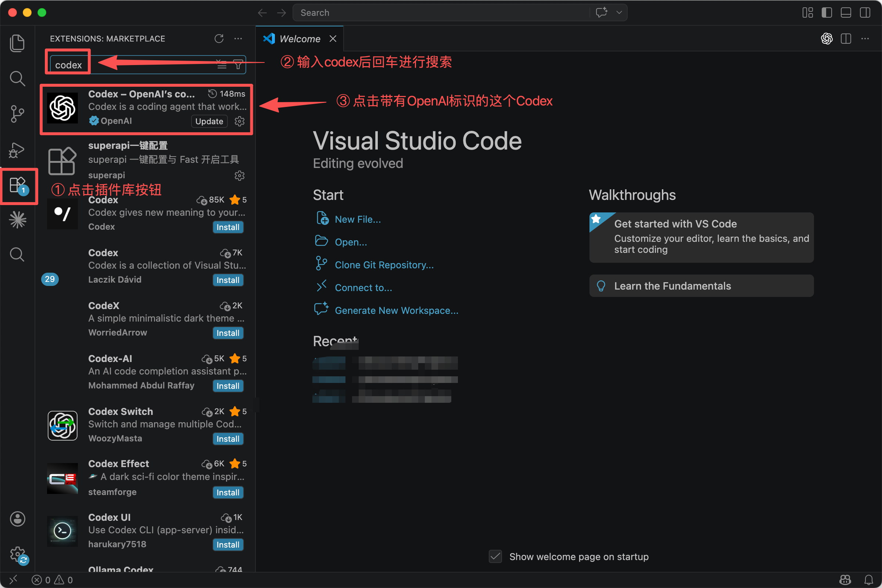Install WorriedArrow's CodeX theme
This screenshot has width=882, height=588.
click(227, 333)
